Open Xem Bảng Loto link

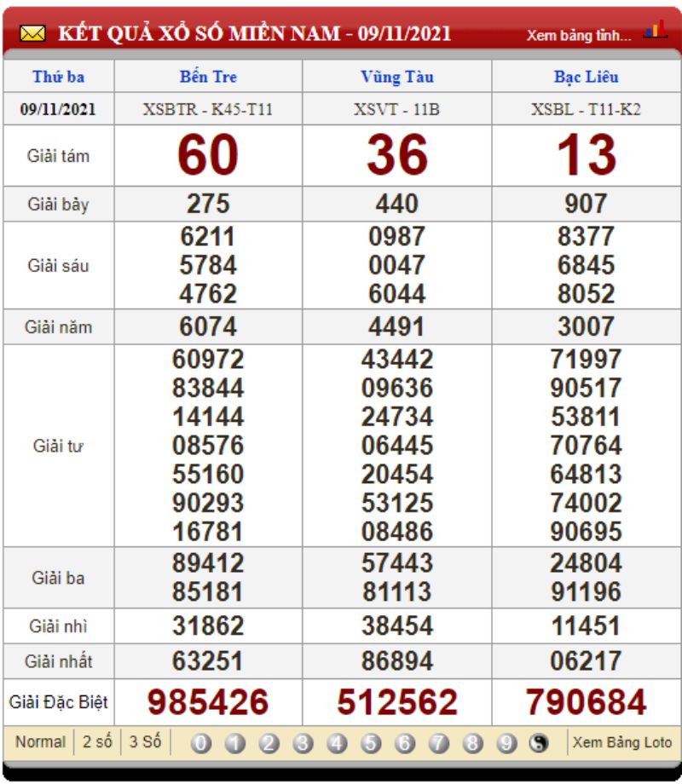(622, 742)
